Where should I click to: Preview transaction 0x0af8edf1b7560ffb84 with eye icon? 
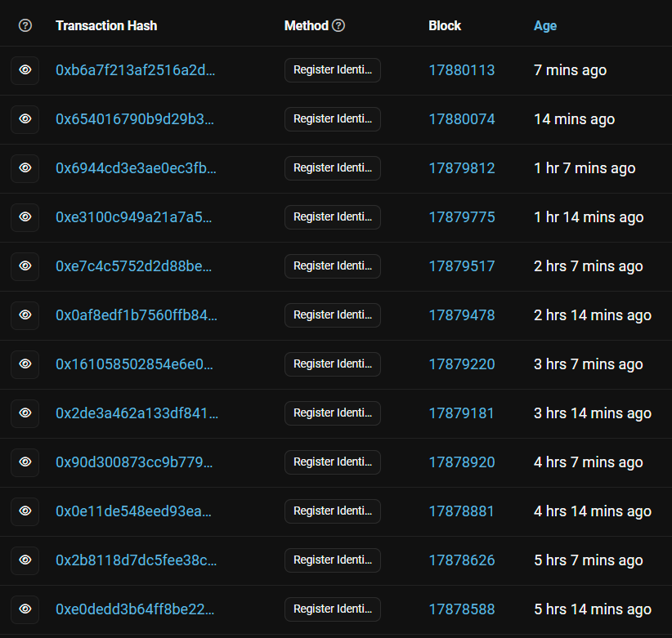coord(25,315)
